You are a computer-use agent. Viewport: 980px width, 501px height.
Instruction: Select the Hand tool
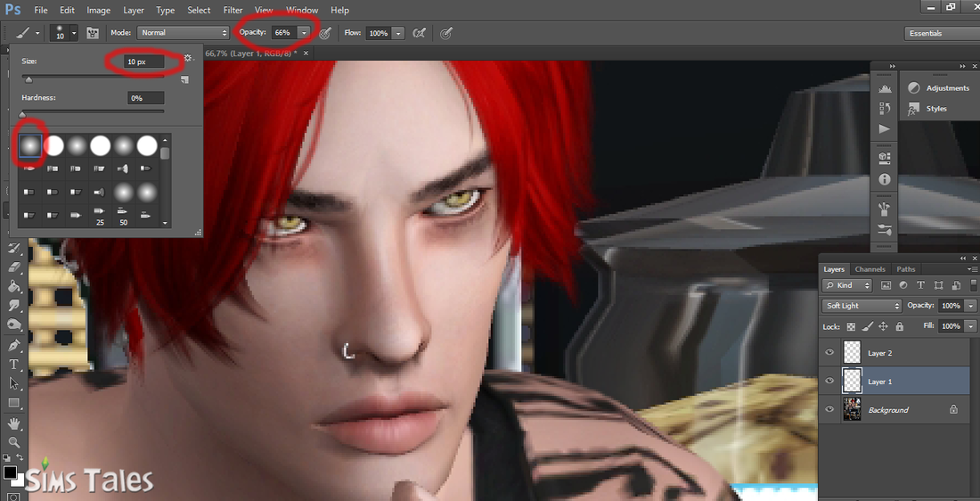tap(15, 423)
